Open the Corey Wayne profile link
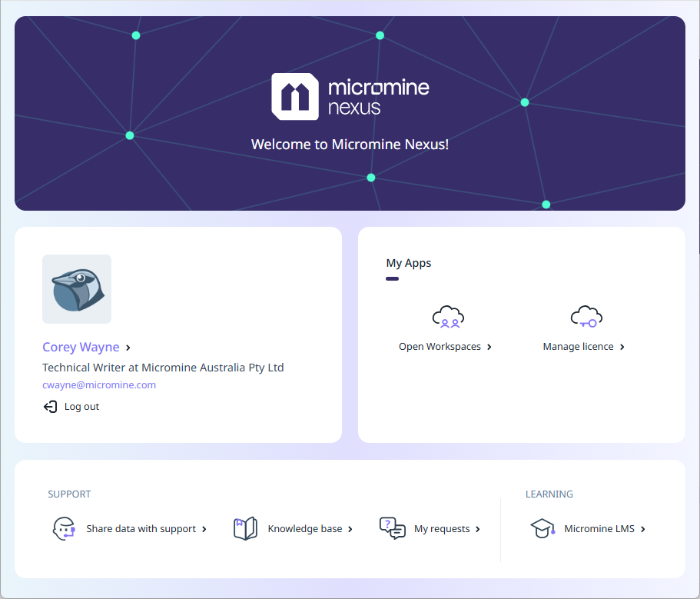The width and height of the screenshot is (700, 599). point(81,347)
